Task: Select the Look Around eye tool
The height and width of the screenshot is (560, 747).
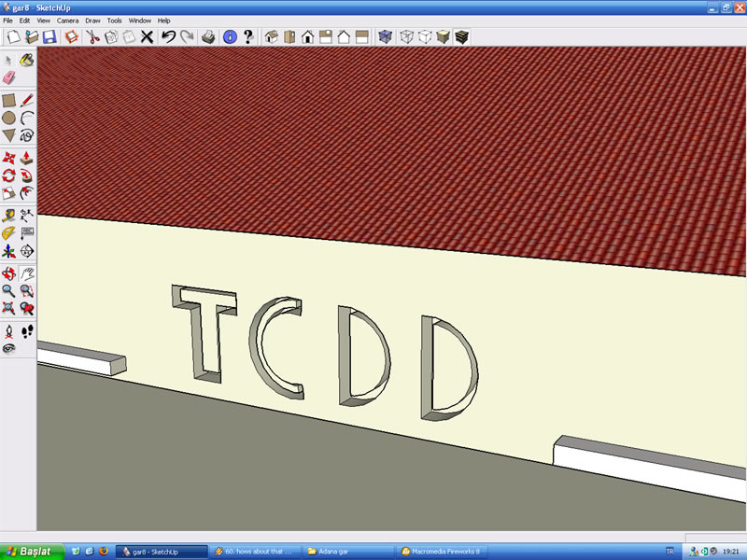Action: (x=8, y=349)
